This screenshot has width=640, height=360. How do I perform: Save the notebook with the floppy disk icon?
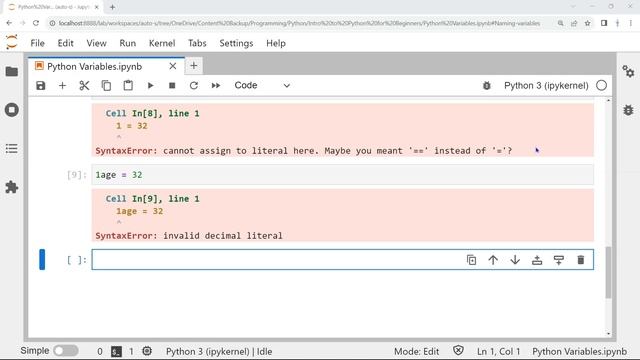[x=40, y=85]
